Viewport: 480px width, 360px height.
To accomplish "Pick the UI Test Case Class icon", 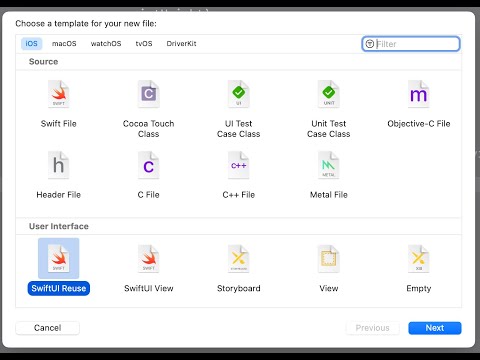I will coord(239,94).
